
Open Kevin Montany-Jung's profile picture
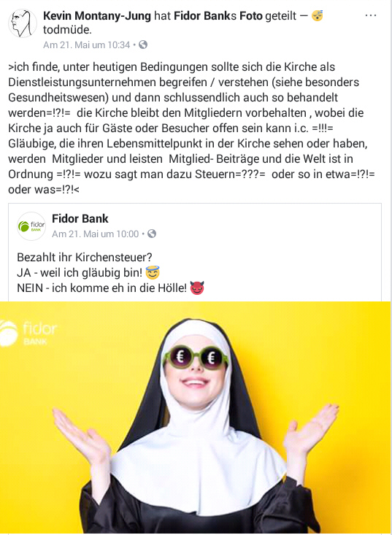pos(23,23)
